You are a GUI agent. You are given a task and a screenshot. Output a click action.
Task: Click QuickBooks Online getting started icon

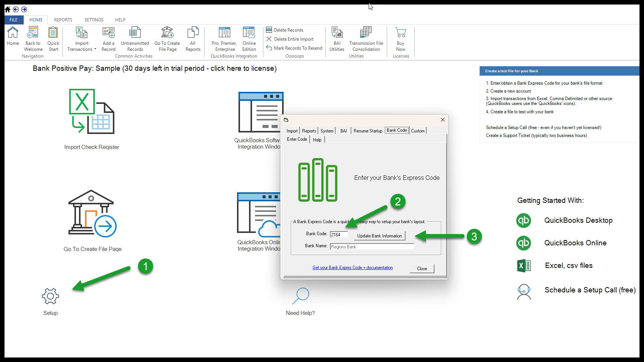524,243
